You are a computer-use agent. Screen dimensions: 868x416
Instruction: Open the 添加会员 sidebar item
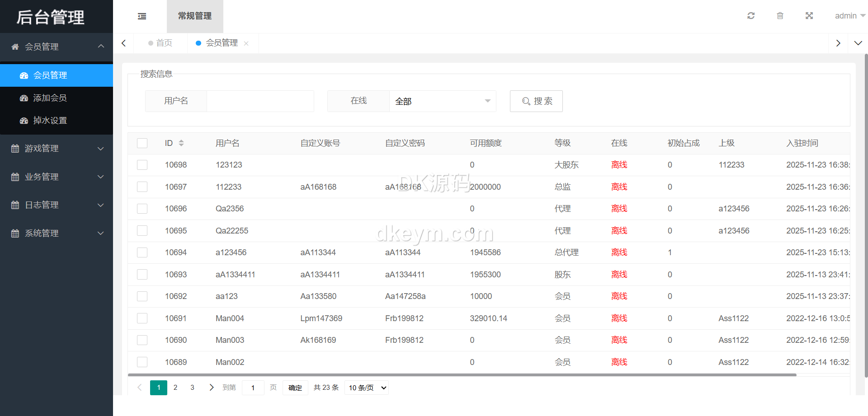(x=50, y=98)
